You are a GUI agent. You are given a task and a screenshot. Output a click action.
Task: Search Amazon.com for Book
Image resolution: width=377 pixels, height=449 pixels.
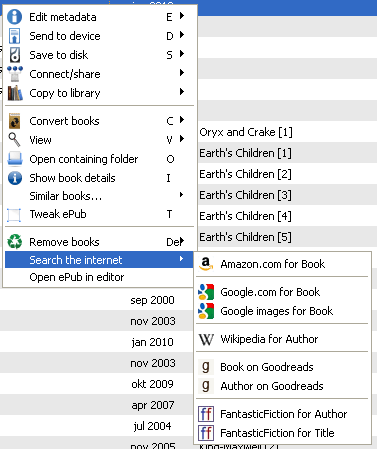point(282,264)
